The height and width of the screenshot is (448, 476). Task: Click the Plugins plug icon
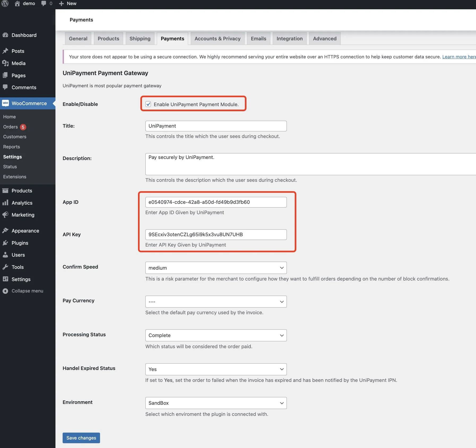(5, 243)
